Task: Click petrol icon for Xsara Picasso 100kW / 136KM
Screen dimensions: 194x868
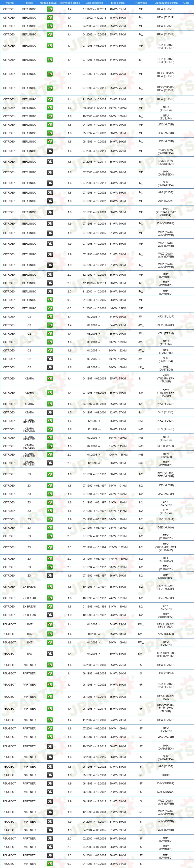Action: point(50,455)
